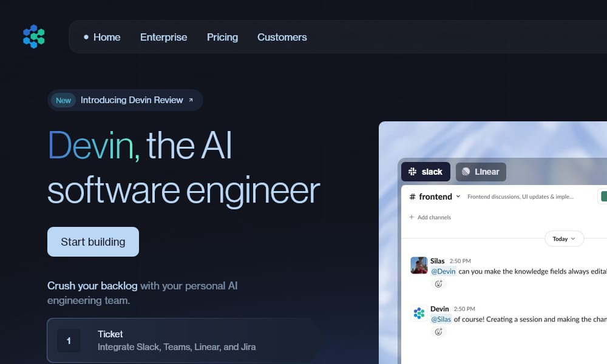Open the Pricing page
The width and height of the screenshot is (607, 364).
coord(222,37)
